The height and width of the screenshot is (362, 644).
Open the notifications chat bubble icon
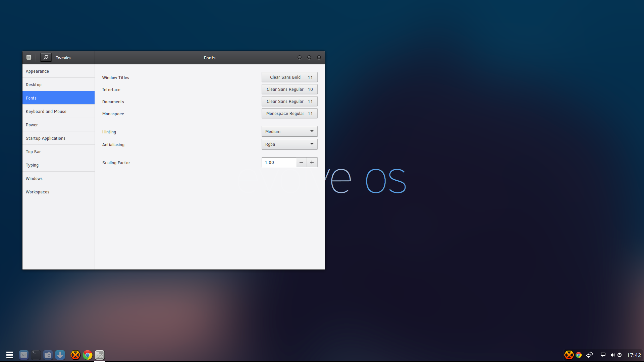(x=603, y=355)
